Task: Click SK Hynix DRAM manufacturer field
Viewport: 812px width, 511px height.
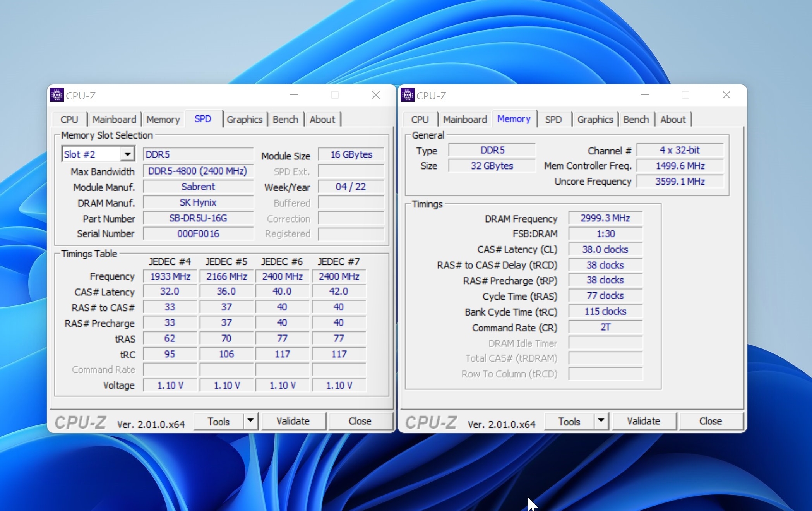Action: coord(198,202)
